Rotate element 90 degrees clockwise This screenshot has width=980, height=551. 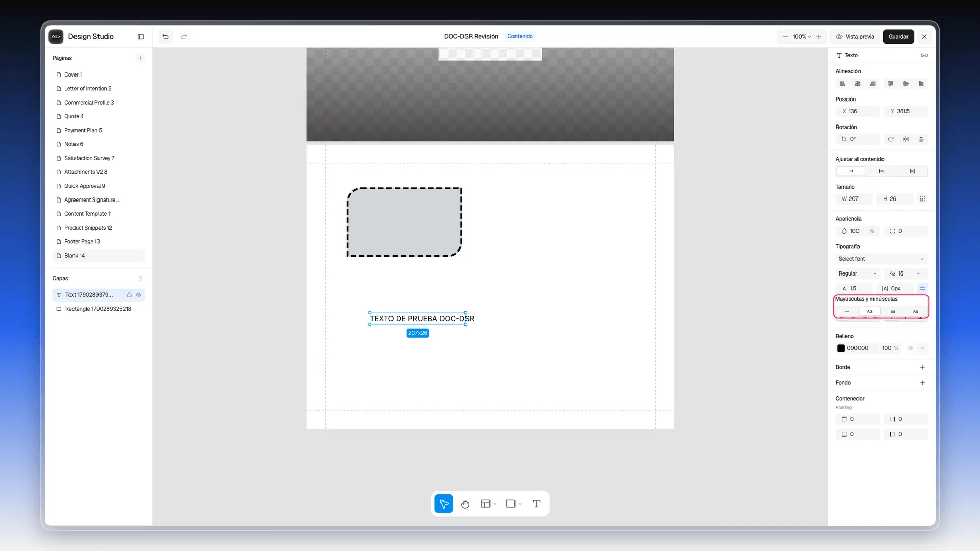tap(891, 139)
